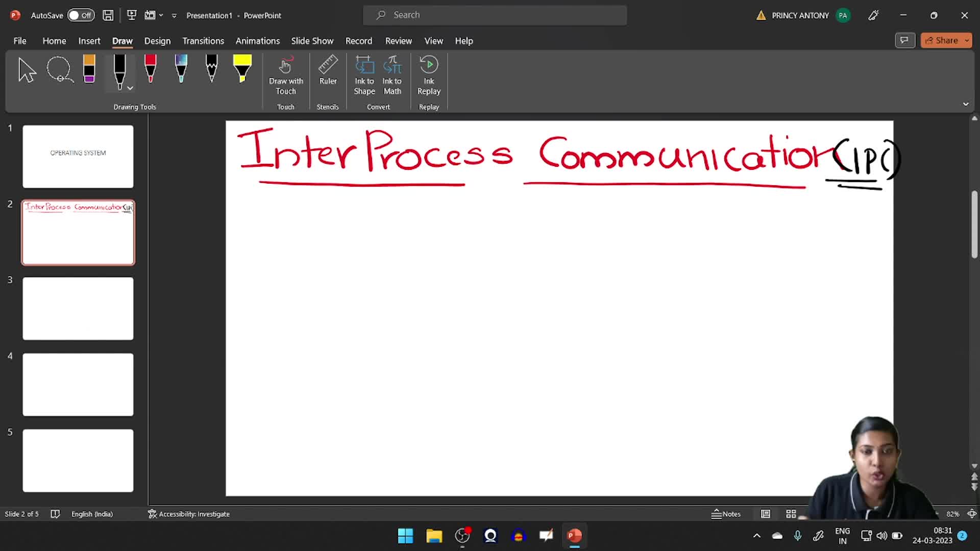Toggle the Notes pane

[x=726, y=514]
